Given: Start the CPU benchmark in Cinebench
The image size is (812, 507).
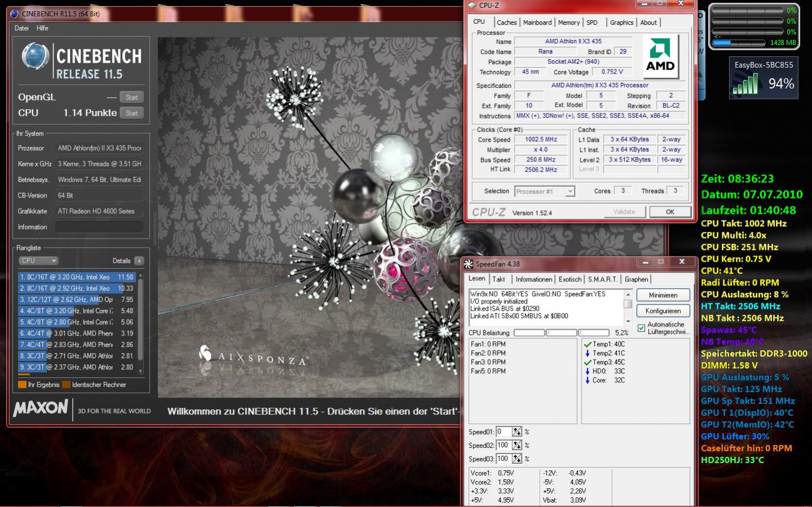Looking at the screenshot, I should point(132,113).
